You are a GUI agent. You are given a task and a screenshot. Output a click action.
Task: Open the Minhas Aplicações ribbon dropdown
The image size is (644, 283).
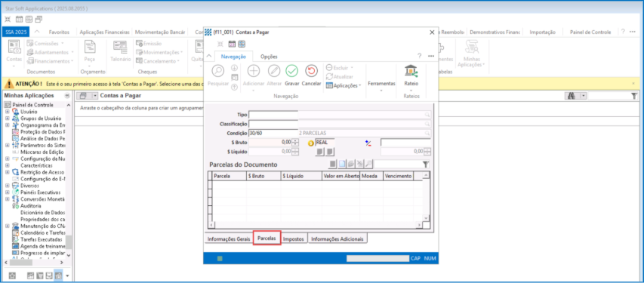[x=471, y=54]
